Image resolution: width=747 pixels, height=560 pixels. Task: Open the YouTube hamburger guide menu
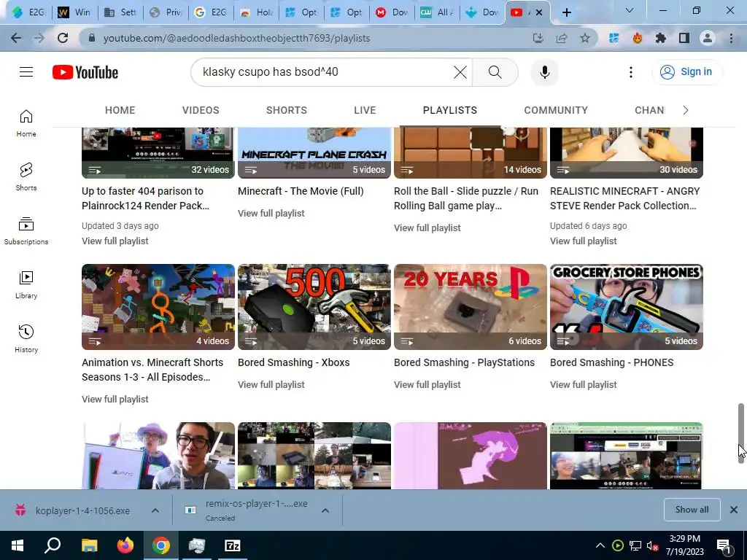tap(26, 72)
